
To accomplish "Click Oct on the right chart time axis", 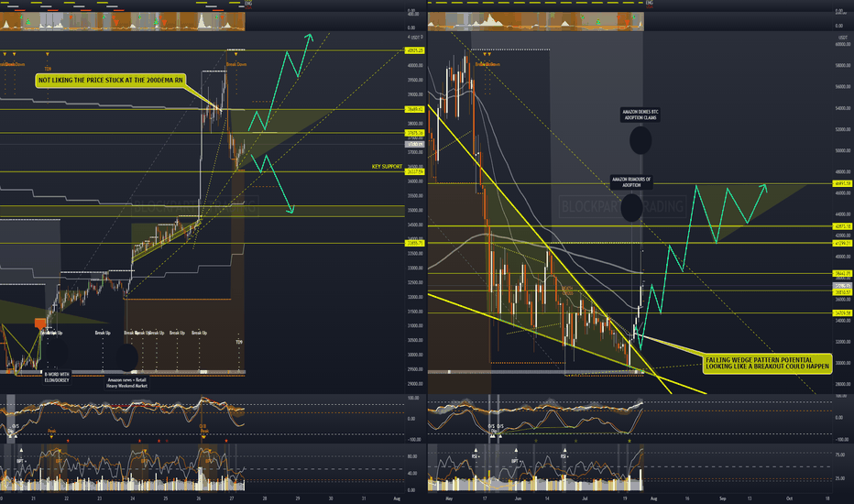I will point(790,499).
